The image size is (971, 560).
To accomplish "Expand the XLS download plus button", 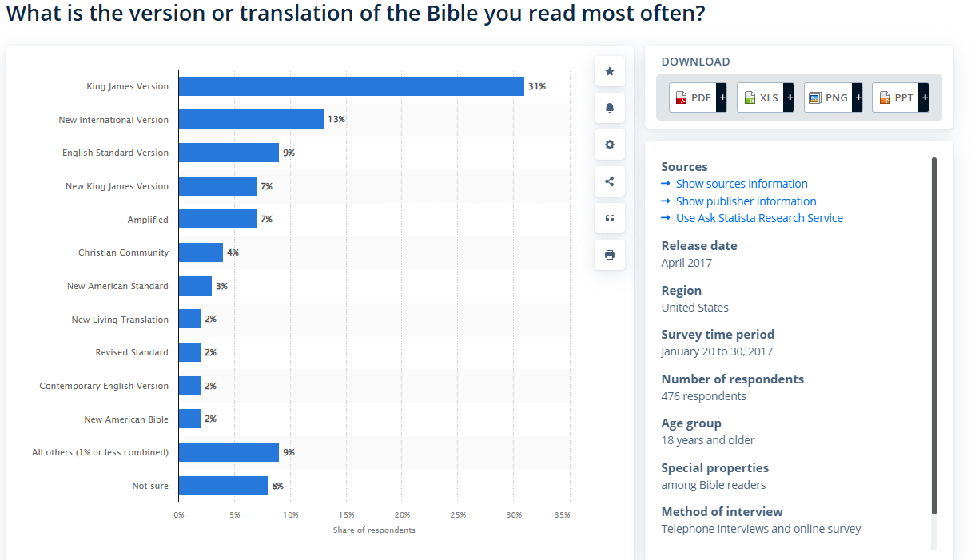I will coord(790,97).
